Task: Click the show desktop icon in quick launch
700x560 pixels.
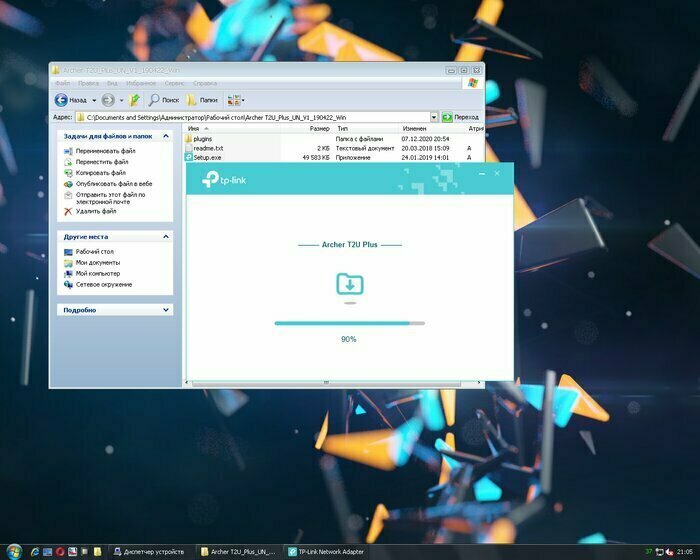Action: click(x=47, y=552)
